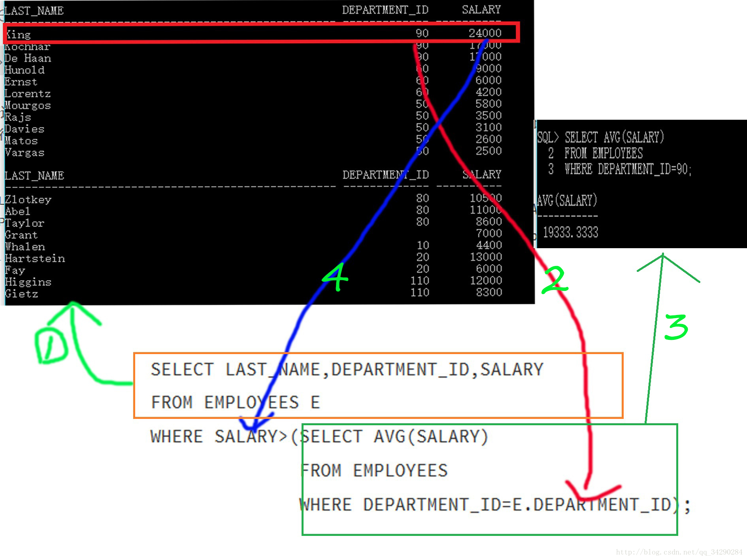Select the Lorentz last name
747x560 pixels.
(x=28, y=94)
